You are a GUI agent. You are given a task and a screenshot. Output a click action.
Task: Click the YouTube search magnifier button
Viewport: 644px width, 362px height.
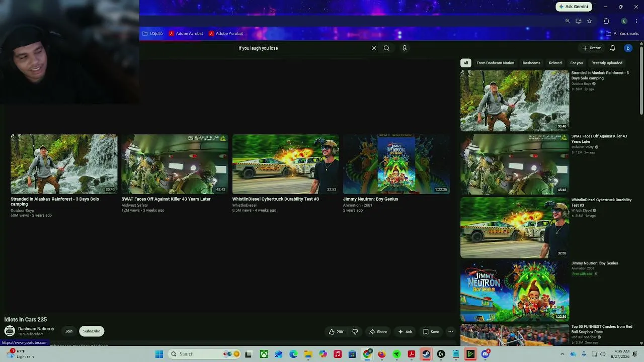click(x=386, y=48)
